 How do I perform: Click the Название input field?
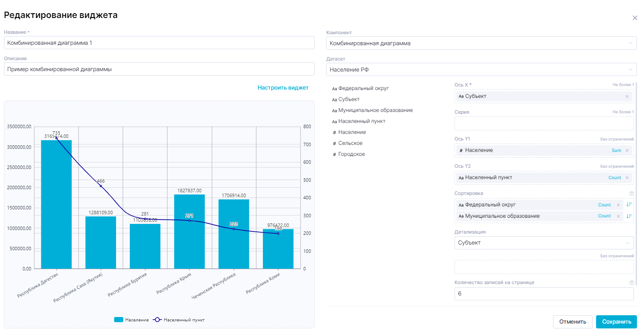(x=159, y=43)
